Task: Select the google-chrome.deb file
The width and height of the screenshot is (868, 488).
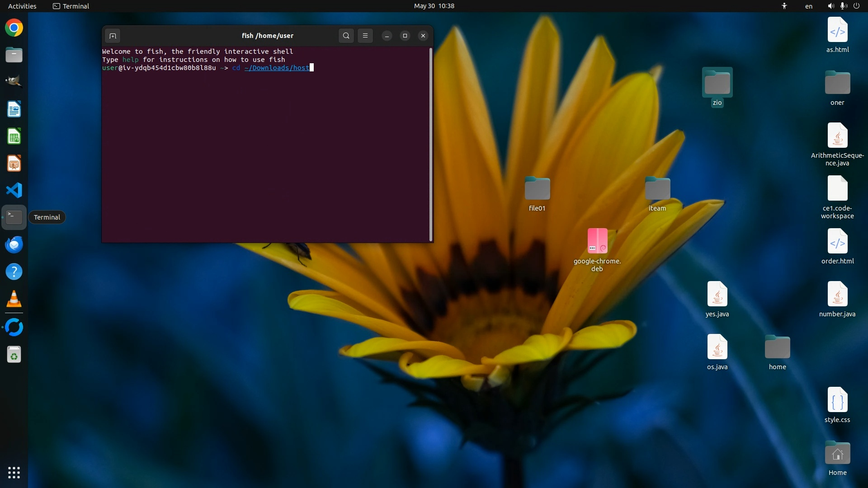Action: click(x=597, y=241)
